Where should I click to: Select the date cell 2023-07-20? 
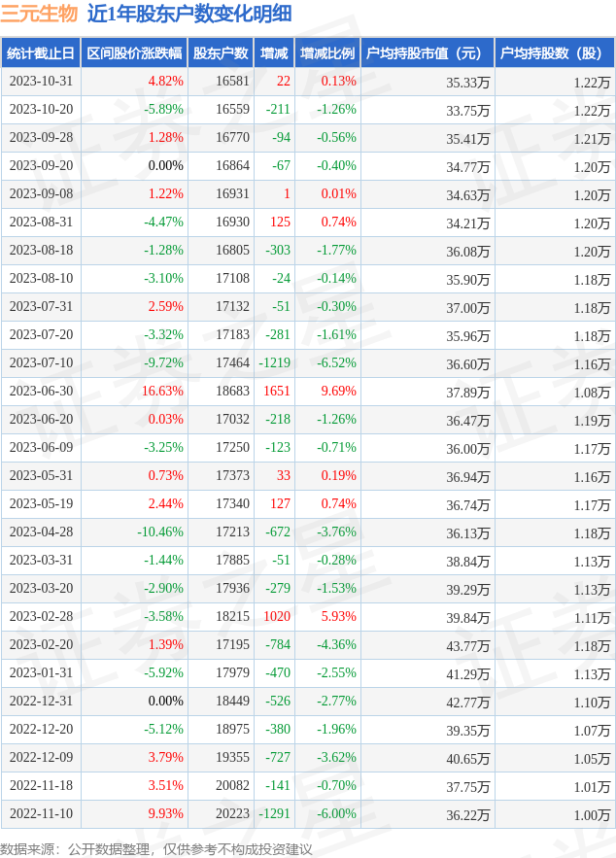click(x=41, y=335)
